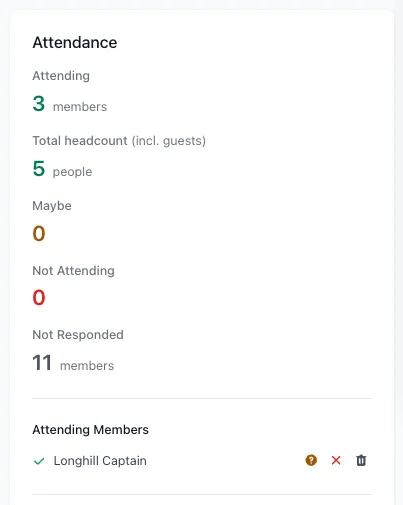
Task: Click the Attending Members section heading
Action: (x=90, y=430)
